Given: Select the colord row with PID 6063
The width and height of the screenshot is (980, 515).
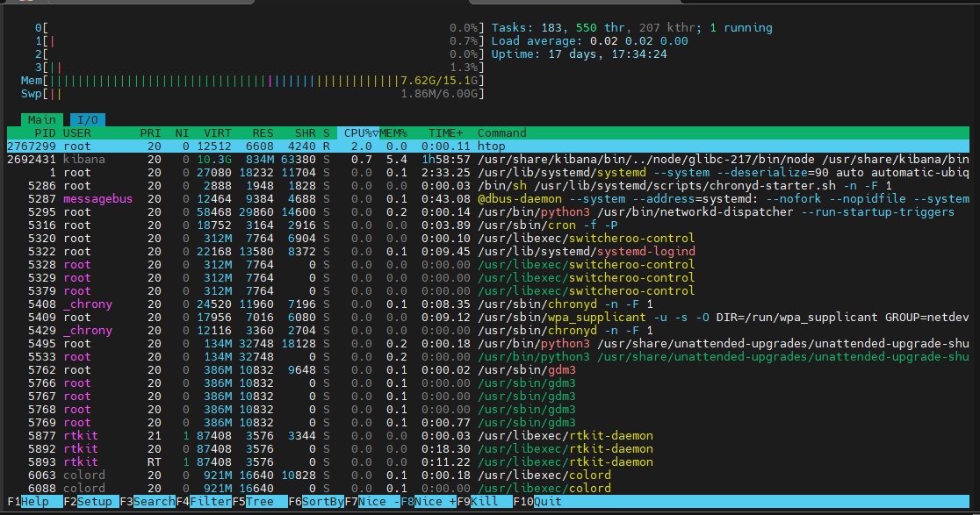Looking at the screenshot, I should click(x=488, y=475).
